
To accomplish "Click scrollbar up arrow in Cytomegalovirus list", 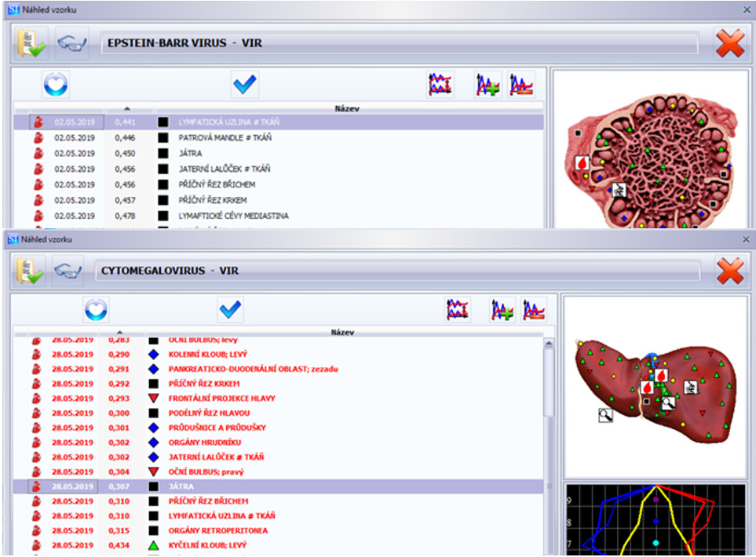I will [549, 344].
